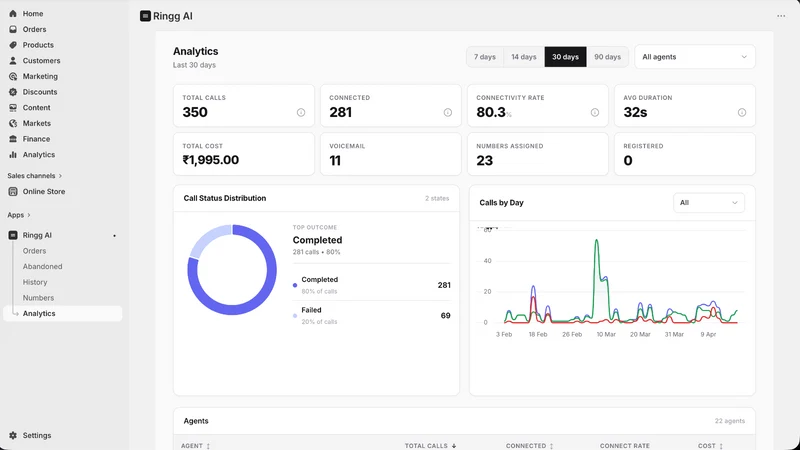Go to Marketing page
Image resolution: width=800 pixels, height=450 pixels.
[x=40, y=77]
